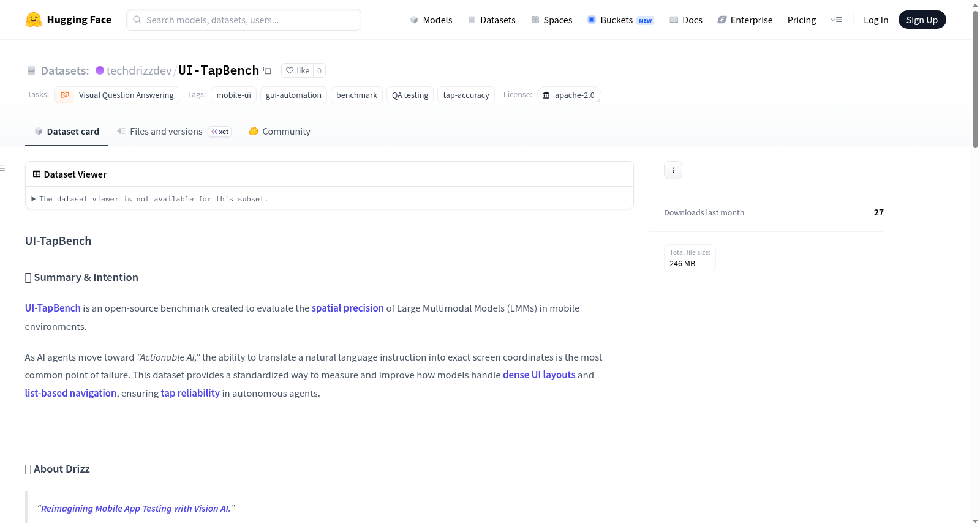Click the tap reliability link
Screen dimensions: 980x527
coord(190,393)
